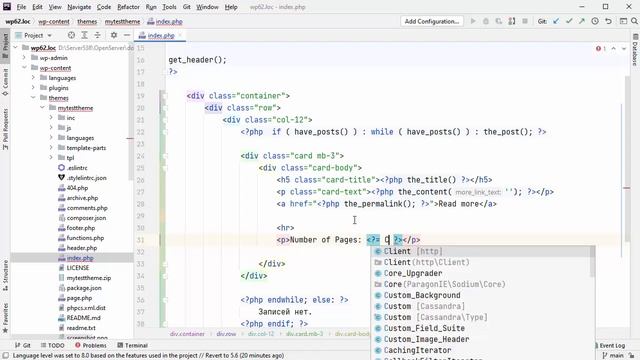The width and height of the screenshot is (640, 360).
Task: Expand the inc folder
Action: (x=51, y=118)
